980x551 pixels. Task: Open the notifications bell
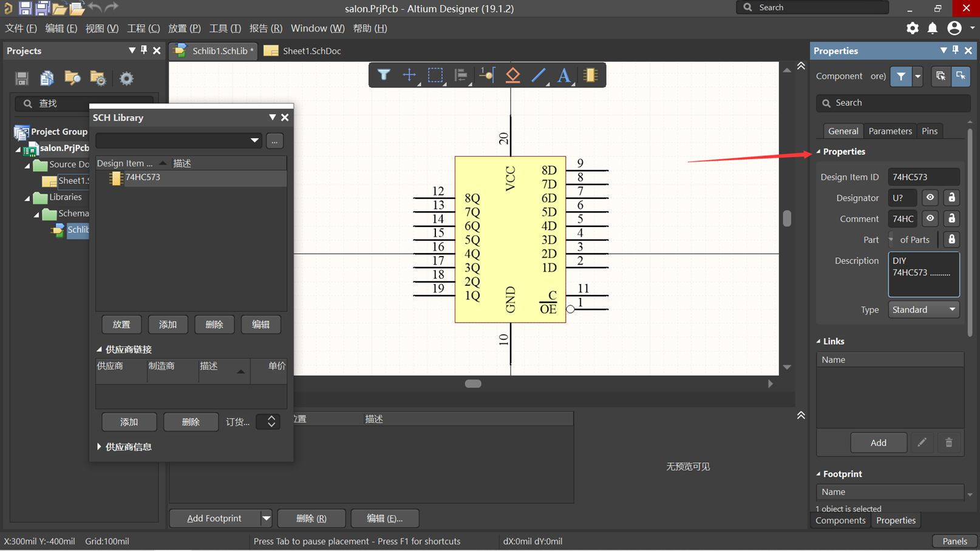point(933,28)
